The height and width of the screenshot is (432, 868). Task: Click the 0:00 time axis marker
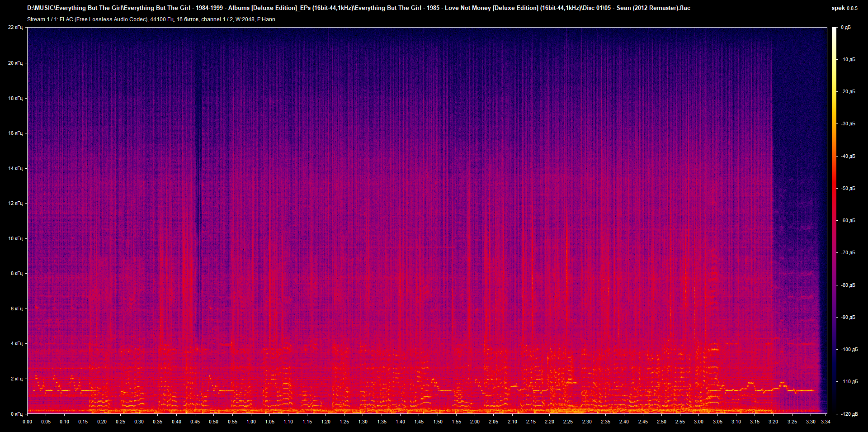pos(27,422)
